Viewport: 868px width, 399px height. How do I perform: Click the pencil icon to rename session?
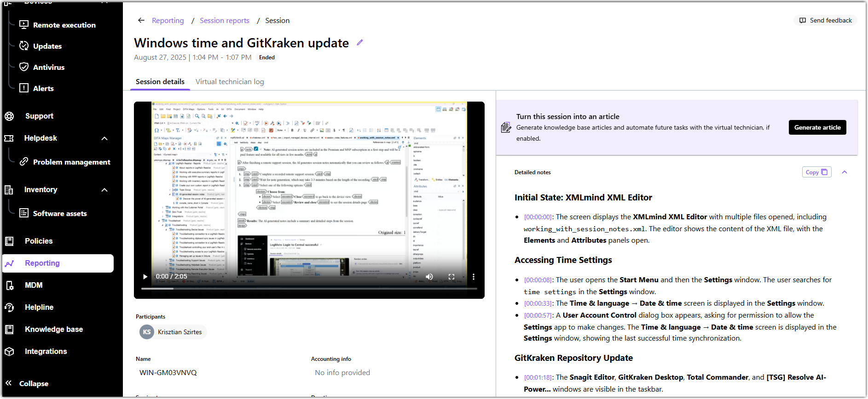click(x=360, y=43)
